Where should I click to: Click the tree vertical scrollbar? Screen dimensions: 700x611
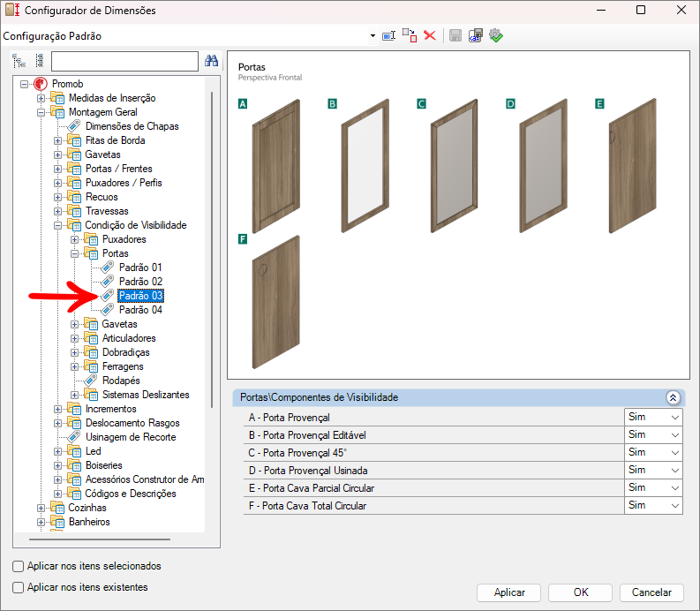point(212,250)
